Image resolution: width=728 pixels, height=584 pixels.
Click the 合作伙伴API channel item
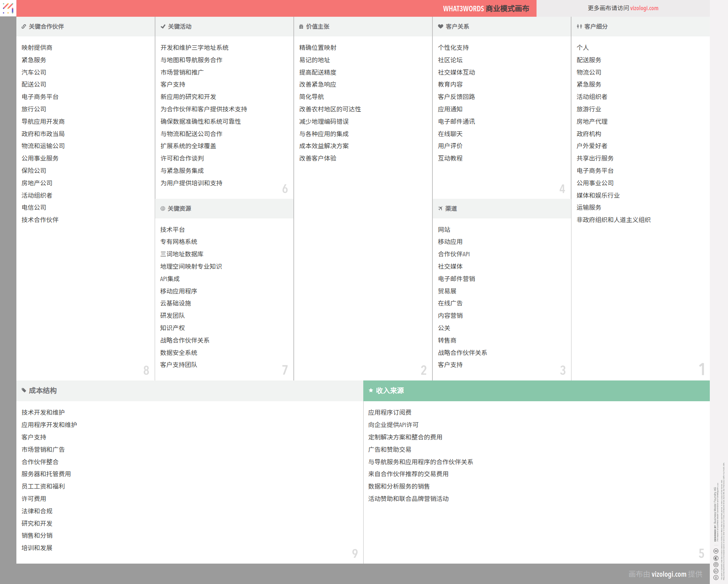[454, 254]
